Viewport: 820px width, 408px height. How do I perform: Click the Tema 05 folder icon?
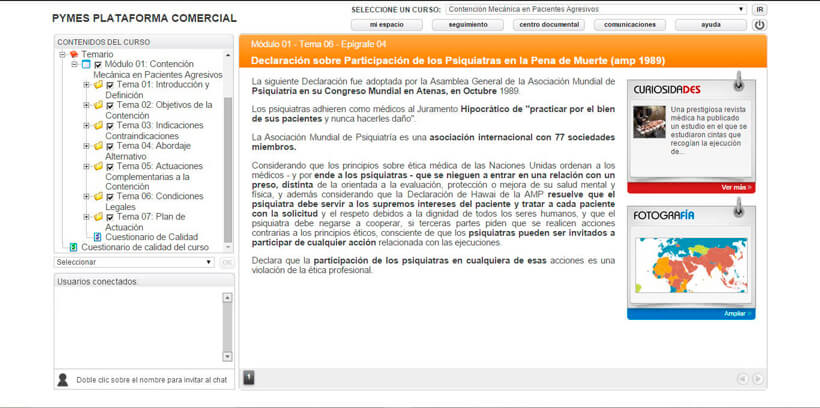pyautogui.click(x=98, y=166)
